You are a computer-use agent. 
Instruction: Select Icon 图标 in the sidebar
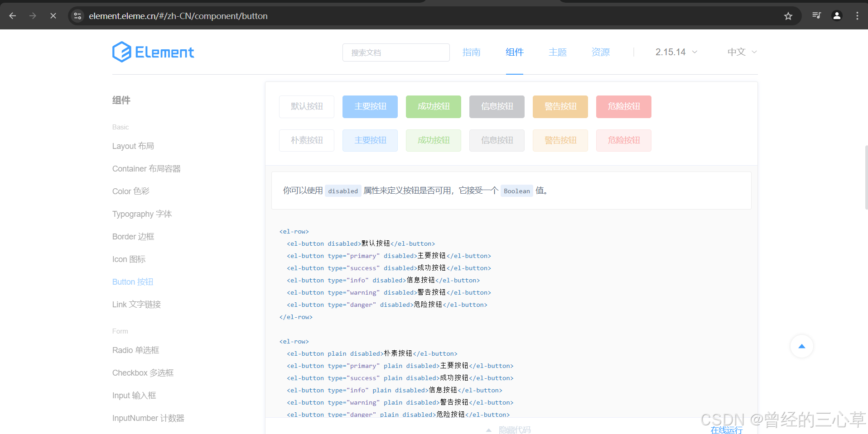click(128, 259)
